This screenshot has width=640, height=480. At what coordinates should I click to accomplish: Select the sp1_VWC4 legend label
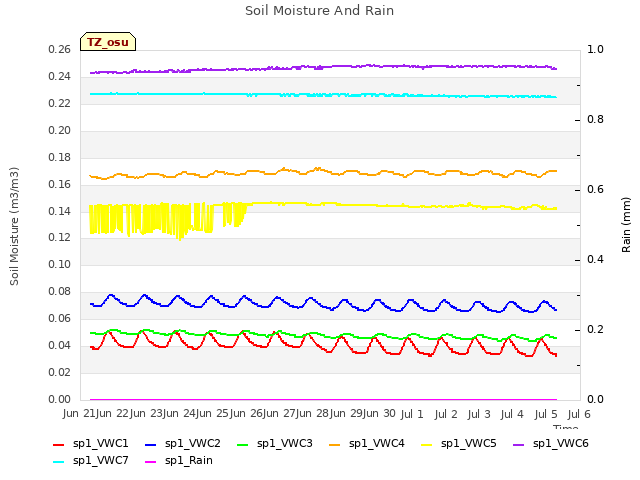377,444
